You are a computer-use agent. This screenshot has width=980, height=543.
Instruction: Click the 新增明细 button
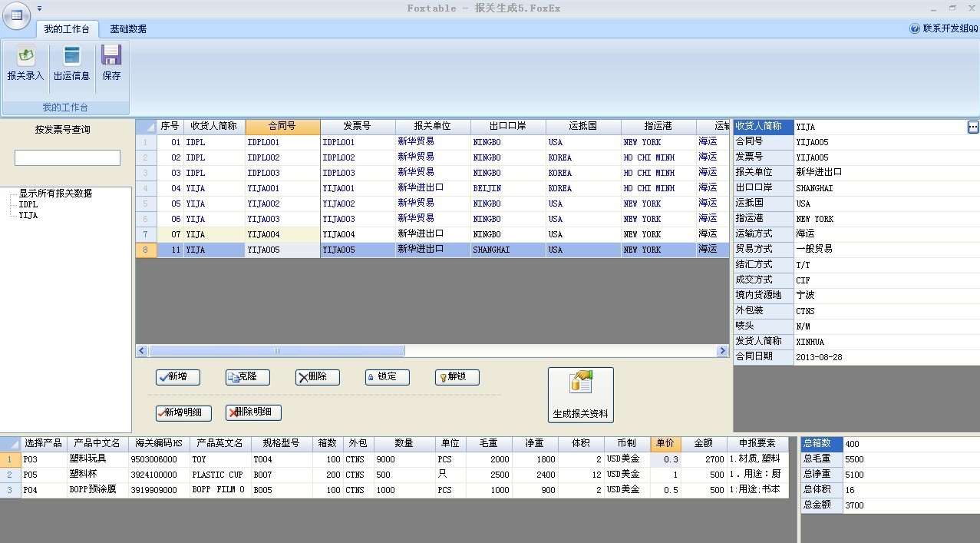pyautogui.click(x=183, y=412)
